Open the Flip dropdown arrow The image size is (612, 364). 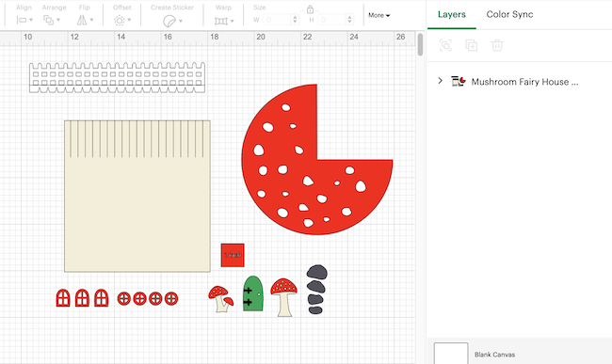(91, 20)
